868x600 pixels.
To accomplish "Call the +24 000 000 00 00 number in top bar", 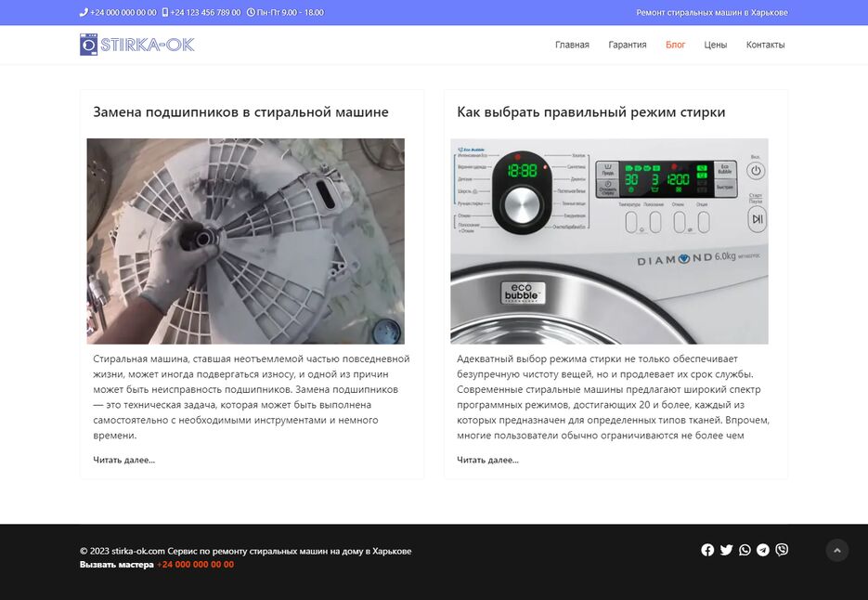I will tap(123, 13).
